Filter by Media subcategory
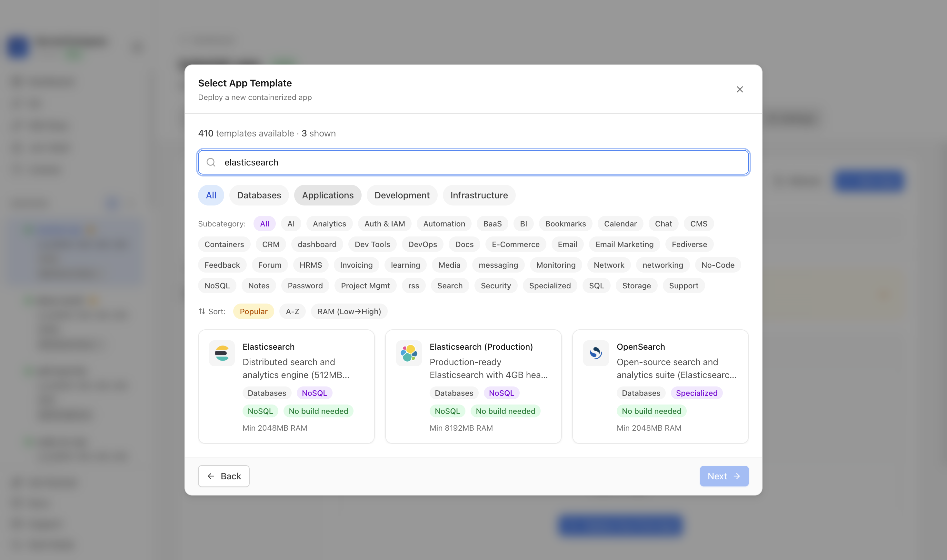This screenshot has height=560, width=947. click(x=449, y=265)
